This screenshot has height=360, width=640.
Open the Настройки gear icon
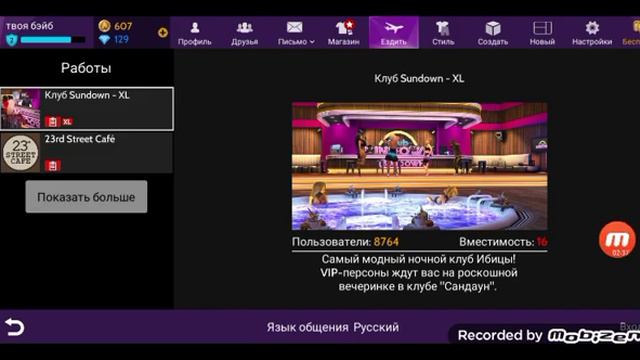(x=592, y=28)
